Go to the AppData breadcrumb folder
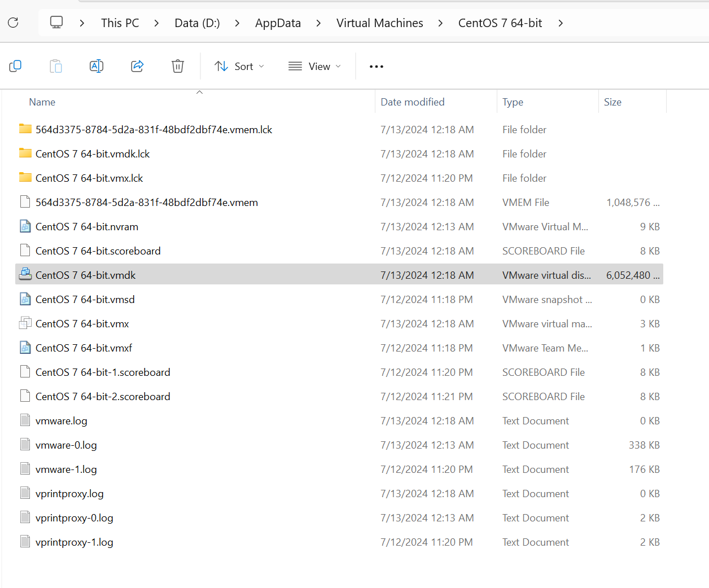This screenshot has width=709, height=588. 278,23
